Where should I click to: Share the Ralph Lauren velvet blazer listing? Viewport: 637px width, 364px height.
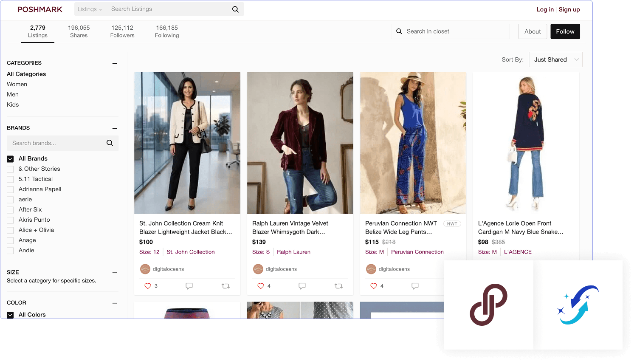(338, 286)
